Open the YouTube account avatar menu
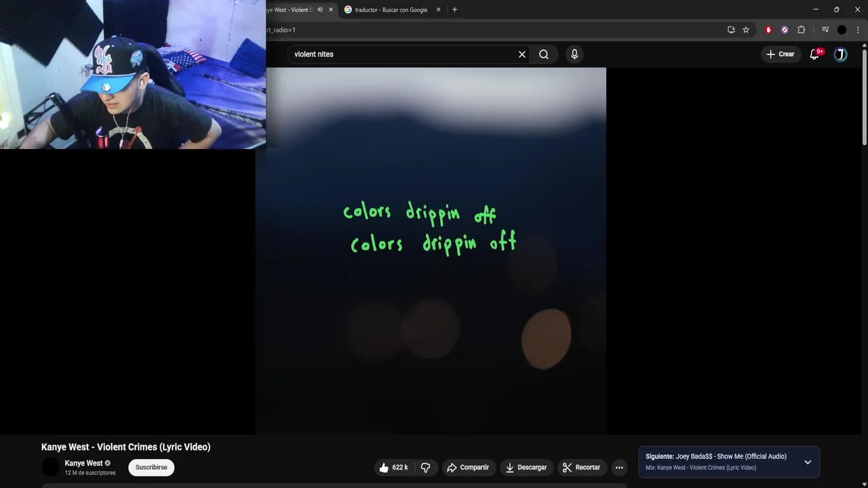Viewport: 868px width, 488px height. click(841, 54)
